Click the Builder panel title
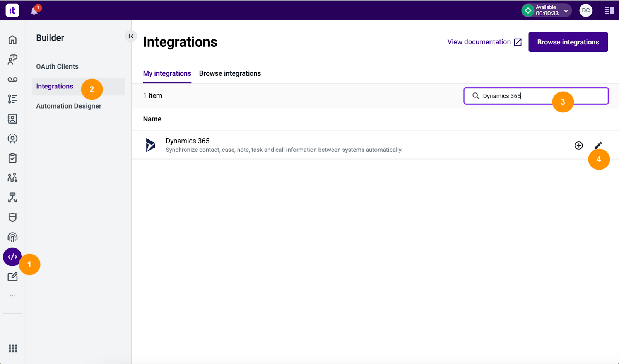Image resolution: width=619 pixels, height=364 pixels. pyautogui.click(x=50, y=38)
